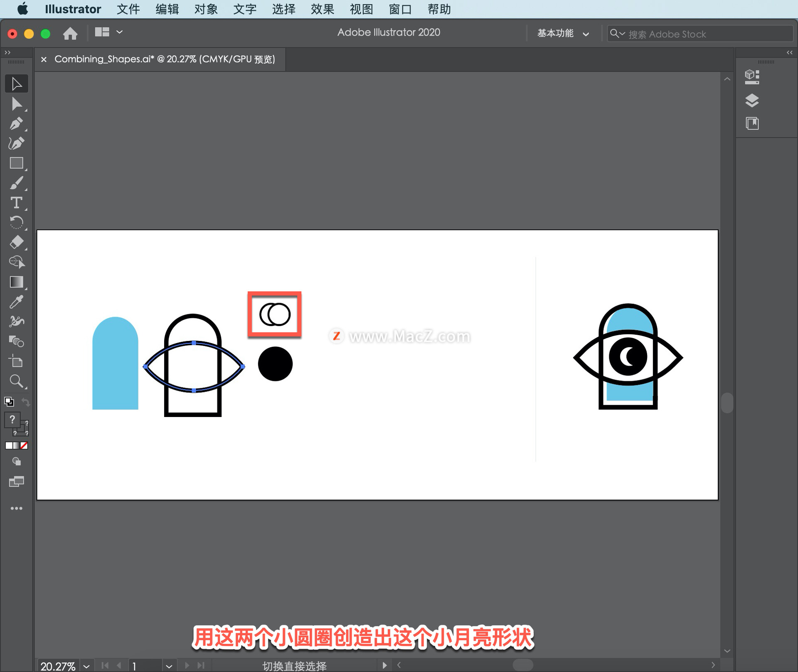Activate the Eraser tool

[x=17, y=242]
